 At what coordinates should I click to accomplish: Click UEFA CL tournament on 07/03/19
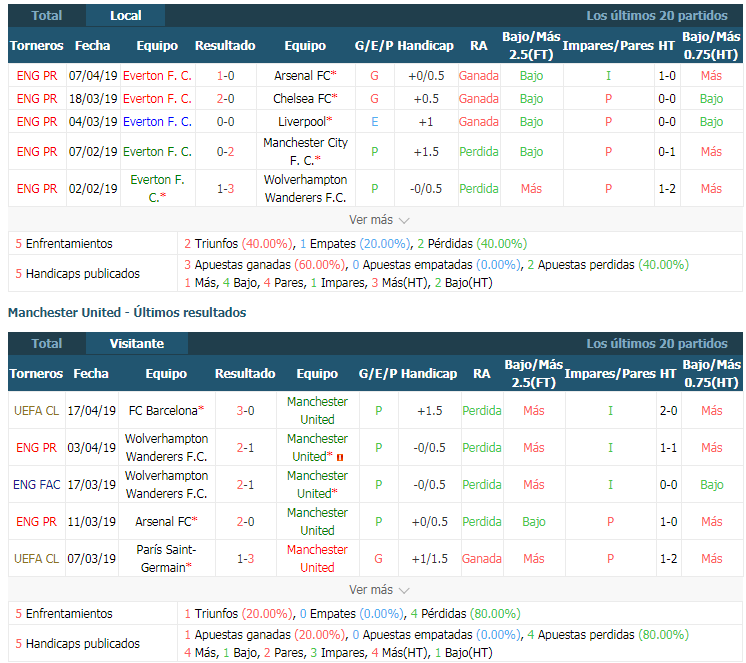coord(36,558)
